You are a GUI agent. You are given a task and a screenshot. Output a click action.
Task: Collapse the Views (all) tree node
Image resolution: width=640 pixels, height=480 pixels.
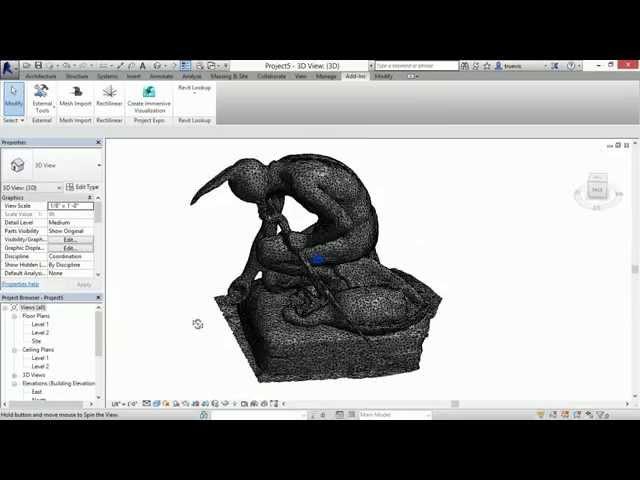[5, 307]
